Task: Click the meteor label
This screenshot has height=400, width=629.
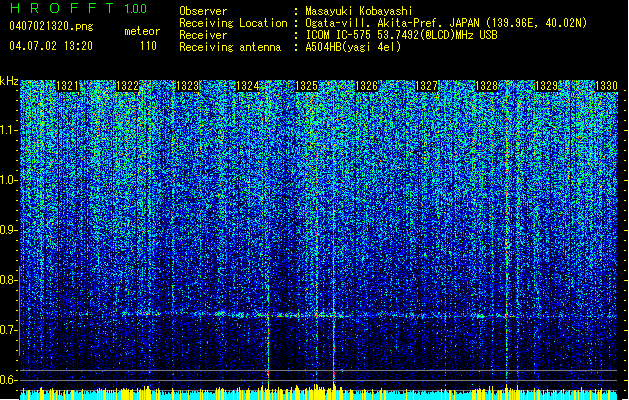Action: 142,31
